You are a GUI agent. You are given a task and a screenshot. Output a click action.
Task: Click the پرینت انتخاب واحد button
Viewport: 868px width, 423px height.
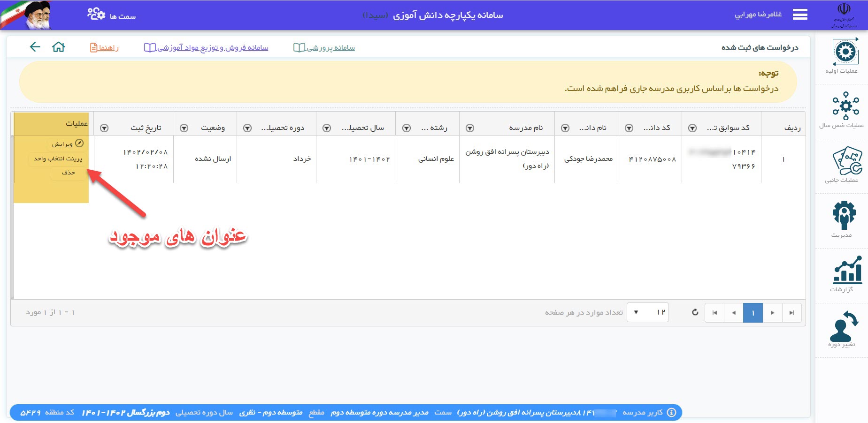58,159
